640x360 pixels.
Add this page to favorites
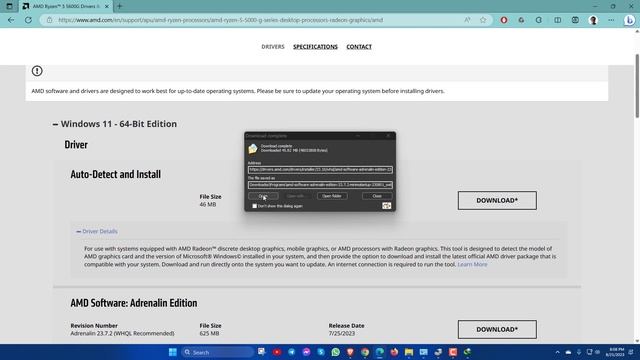pos(483,20)
